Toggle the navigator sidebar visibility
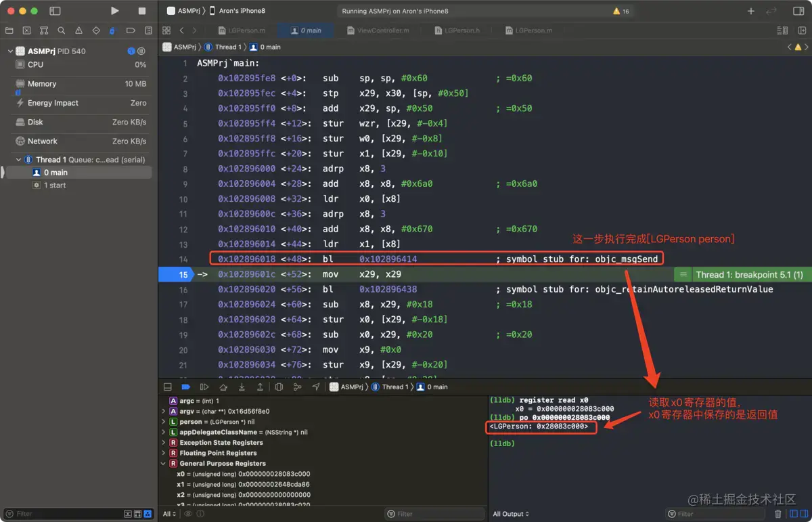The width and height of the screenshot is (812, 522). [x=55, y=11]
